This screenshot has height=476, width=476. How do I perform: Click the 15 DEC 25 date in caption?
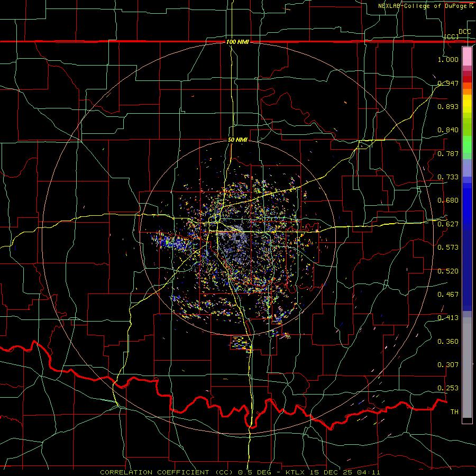[x=331, y=472]
